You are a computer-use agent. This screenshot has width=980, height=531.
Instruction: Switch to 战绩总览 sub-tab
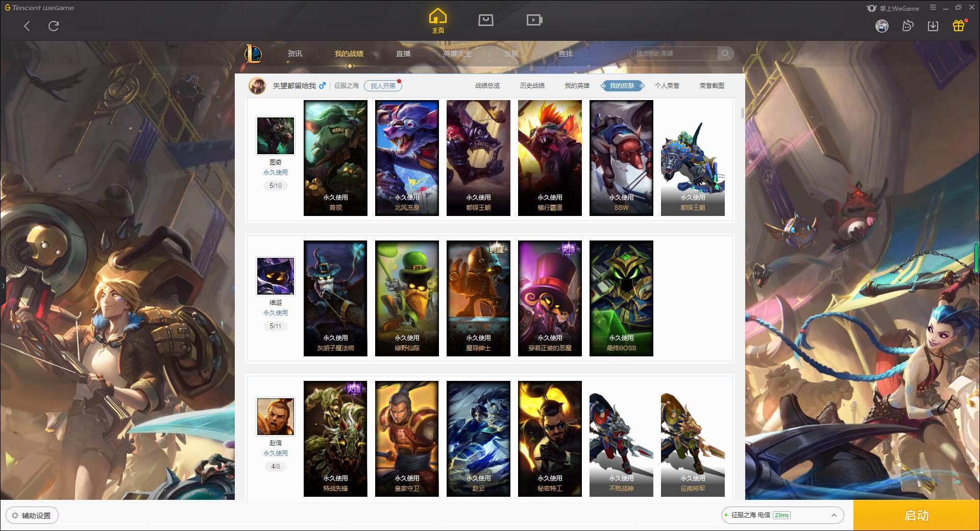[487, 86]
